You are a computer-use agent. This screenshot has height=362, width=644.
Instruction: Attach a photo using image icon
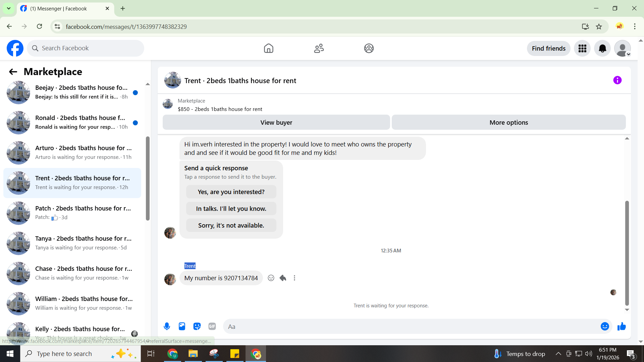(x=182, y=326)
